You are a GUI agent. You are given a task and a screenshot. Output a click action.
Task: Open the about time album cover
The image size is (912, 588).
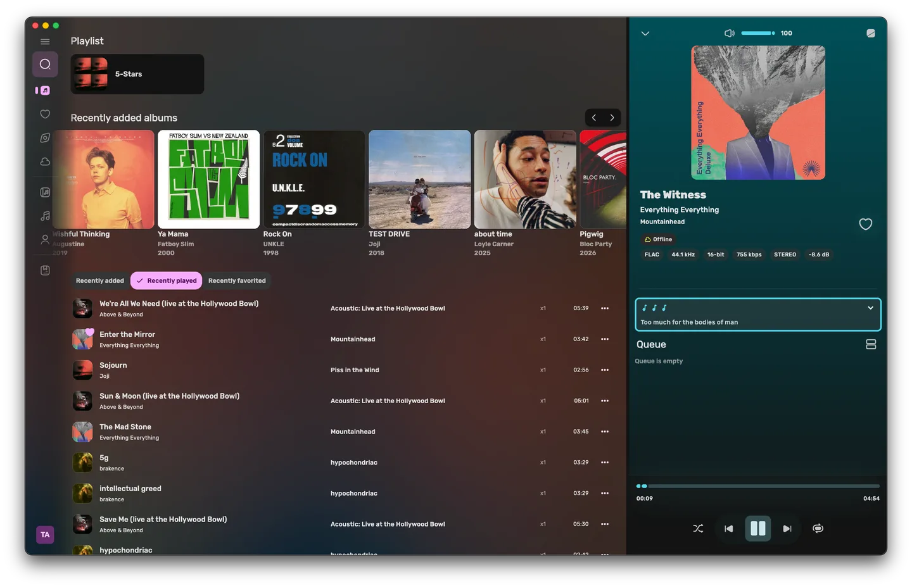click(525, 179)
